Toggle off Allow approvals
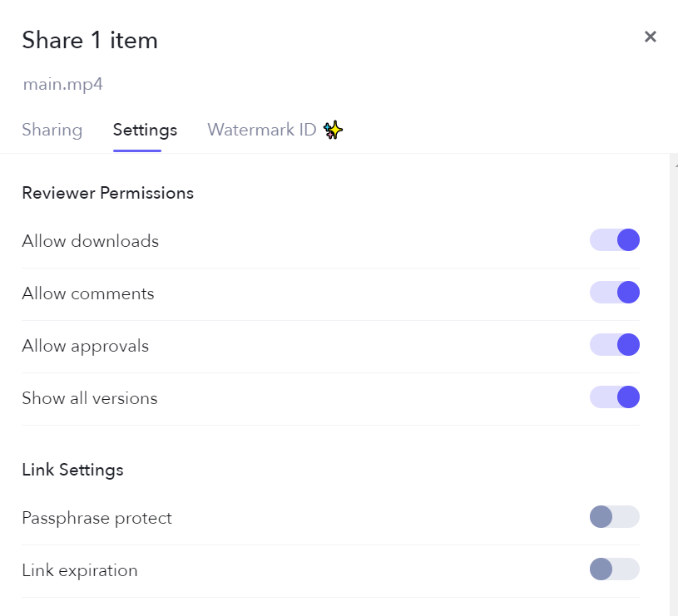 615,345
